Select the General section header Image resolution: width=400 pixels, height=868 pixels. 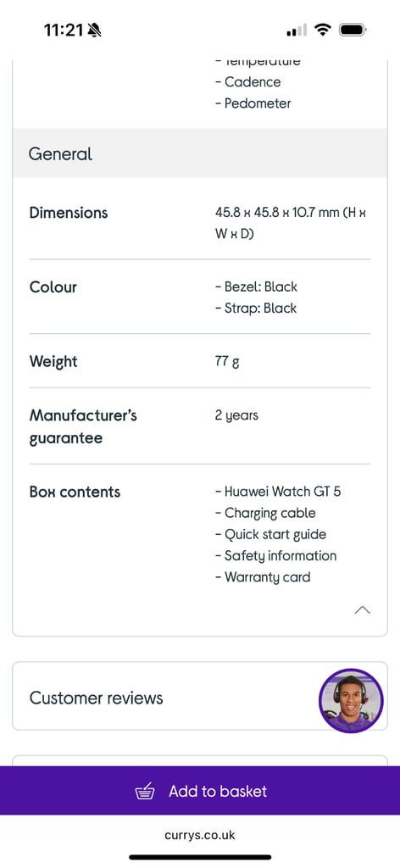click(200, 153)
